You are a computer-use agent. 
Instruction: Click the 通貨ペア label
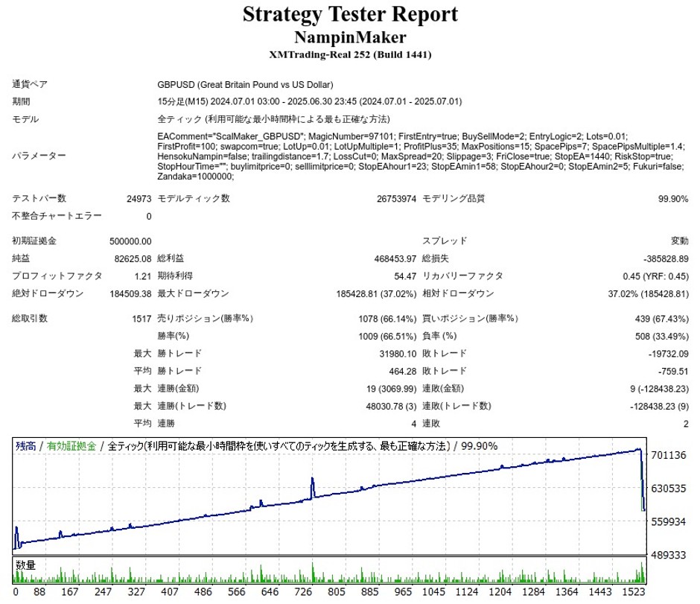point(30,84)
